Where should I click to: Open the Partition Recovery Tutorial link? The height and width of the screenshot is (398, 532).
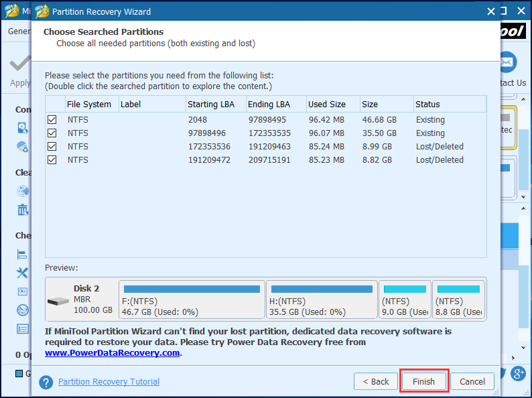[x=109, y=382]
